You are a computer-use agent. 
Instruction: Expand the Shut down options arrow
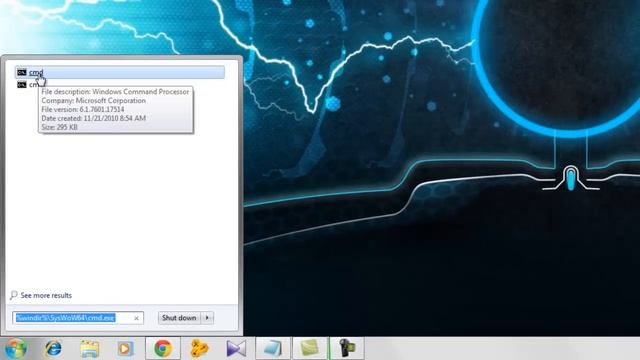pyautogui.click(x=207, y=318)
